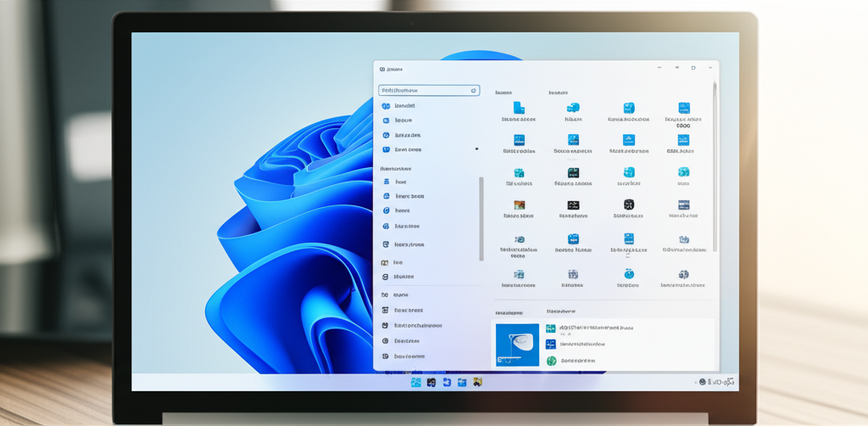Open the orange photo-style icon in the app grid
Viewport: 868px width, 426px height.
pyautogui.click(x=519, y=205)
